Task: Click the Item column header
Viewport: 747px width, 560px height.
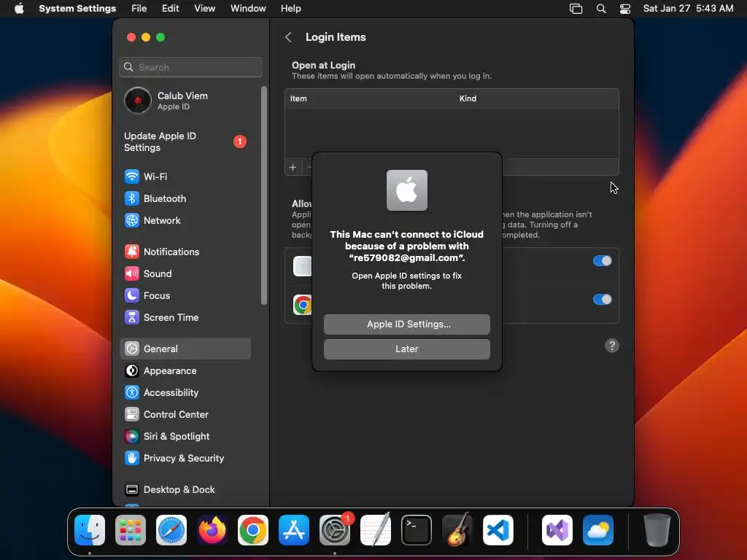Action: click(298, 98)
